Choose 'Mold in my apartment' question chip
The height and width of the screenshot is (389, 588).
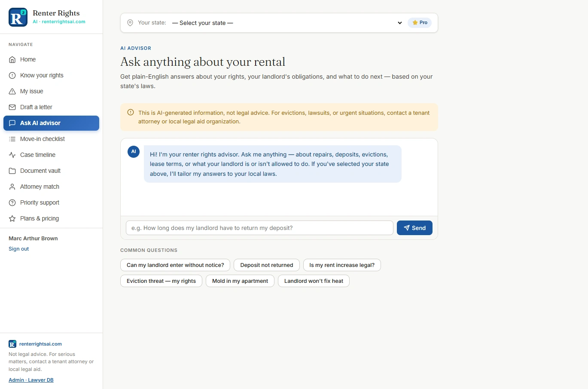tap(240, 281)
